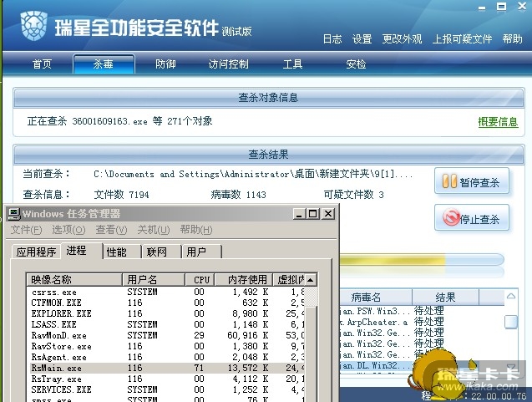Minimize the Windows Task Manager window
Image resolution: width=532 pixels, height=402 pixels.
tap(299, 214)
